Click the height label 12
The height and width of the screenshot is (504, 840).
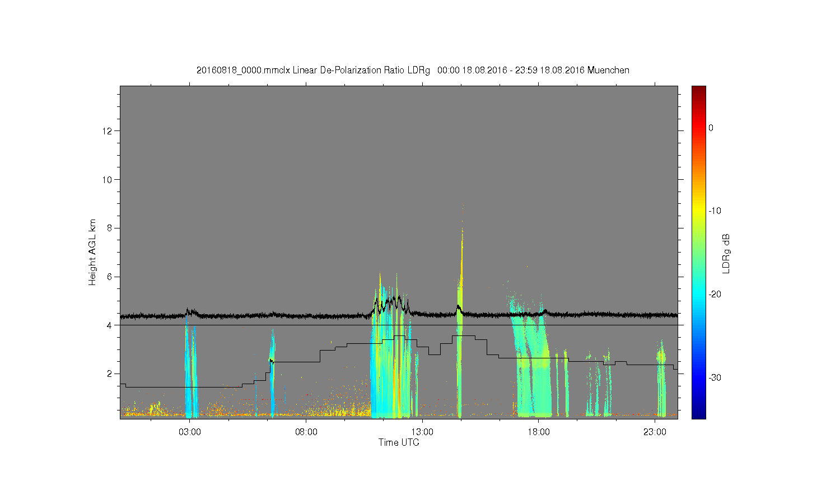(108, 131)
